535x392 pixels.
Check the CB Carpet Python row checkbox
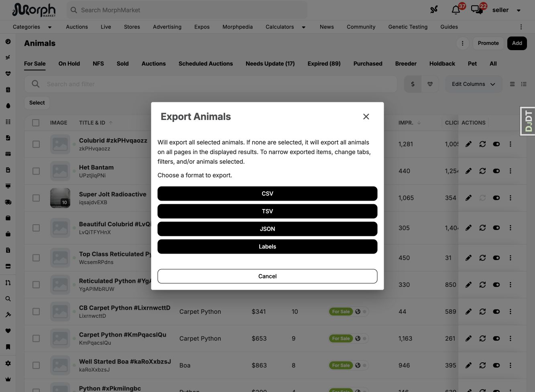(36, 311)
